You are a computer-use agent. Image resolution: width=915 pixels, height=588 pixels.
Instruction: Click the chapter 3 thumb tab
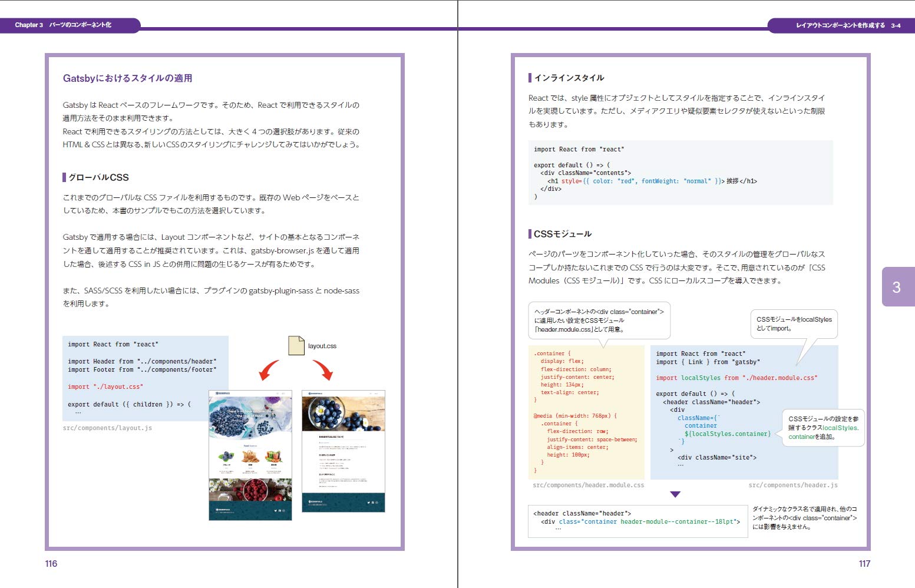coord(898,287)
